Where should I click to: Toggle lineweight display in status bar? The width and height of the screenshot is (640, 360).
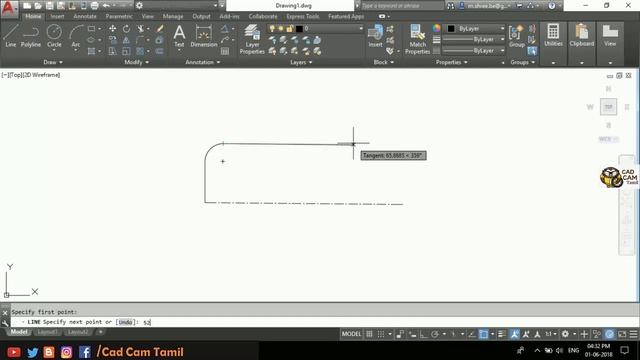[502, 334]
